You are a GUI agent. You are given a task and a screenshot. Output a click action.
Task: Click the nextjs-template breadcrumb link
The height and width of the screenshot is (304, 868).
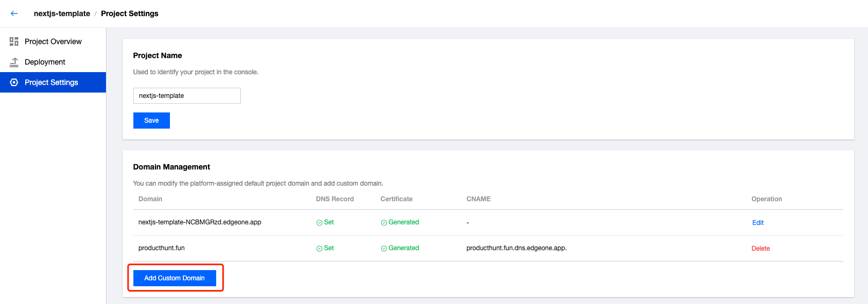(x=62, y=13)
